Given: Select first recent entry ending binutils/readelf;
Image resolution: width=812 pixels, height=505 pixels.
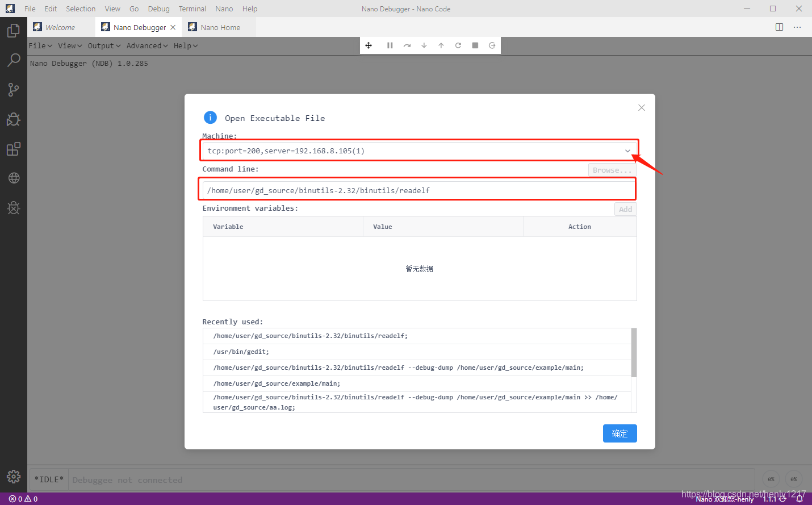Looking at the screenshot, I should pos(417,336).
